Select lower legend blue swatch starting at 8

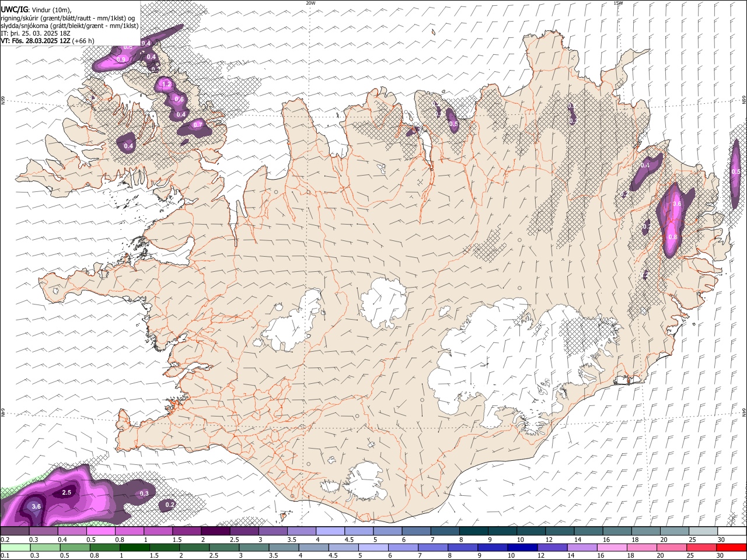coord(463,547)
